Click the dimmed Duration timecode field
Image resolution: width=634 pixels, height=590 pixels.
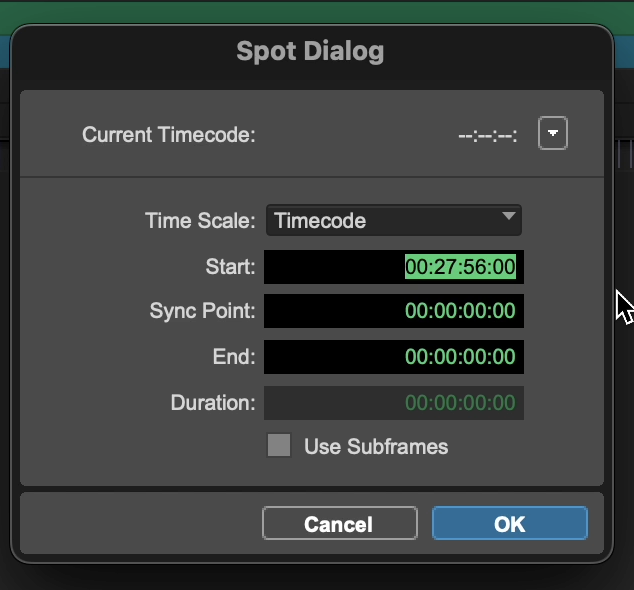click(394, 403)
